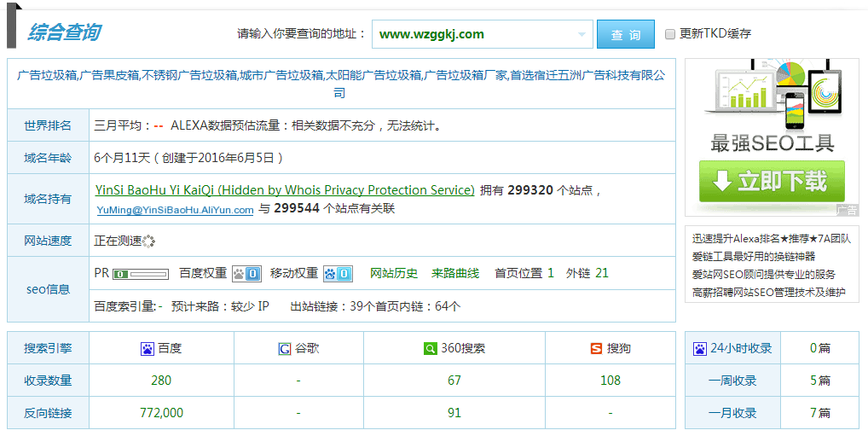Click the 立即下载 green download button

click(772, 182)
